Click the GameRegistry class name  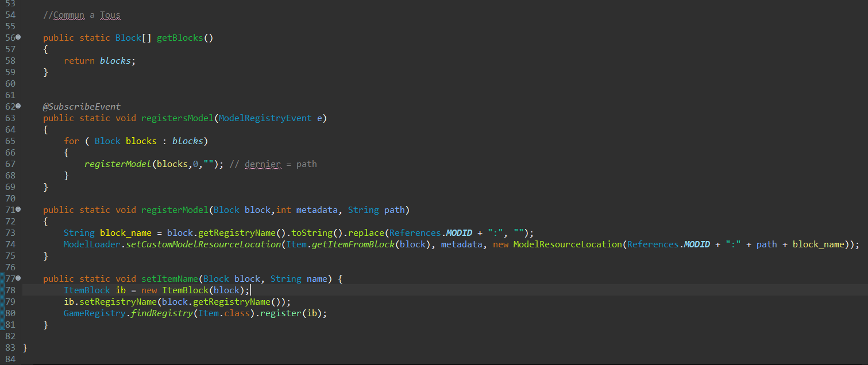(x=94, y=313)
